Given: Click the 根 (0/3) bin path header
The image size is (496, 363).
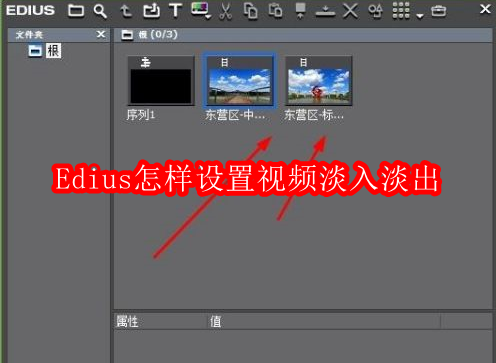Looking at the screenshot, I should point(158,35).
